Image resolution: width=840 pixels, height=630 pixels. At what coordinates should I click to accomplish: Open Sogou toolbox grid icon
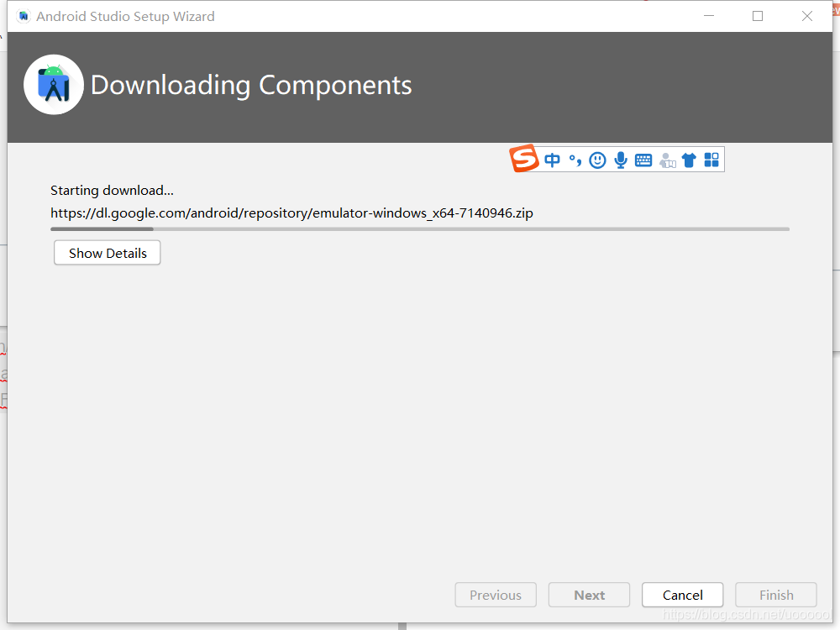click(x=711, y=160)
